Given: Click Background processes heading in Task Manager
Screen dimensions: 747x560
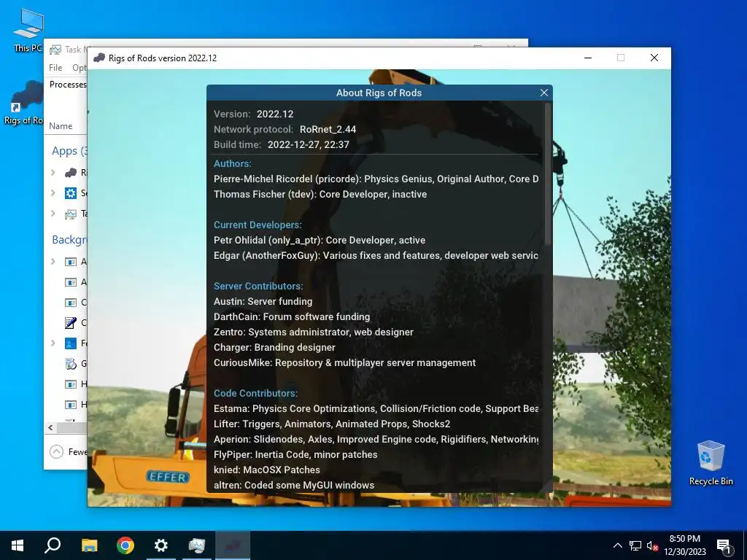Looking at the screenshot, I should pos(69,239).
